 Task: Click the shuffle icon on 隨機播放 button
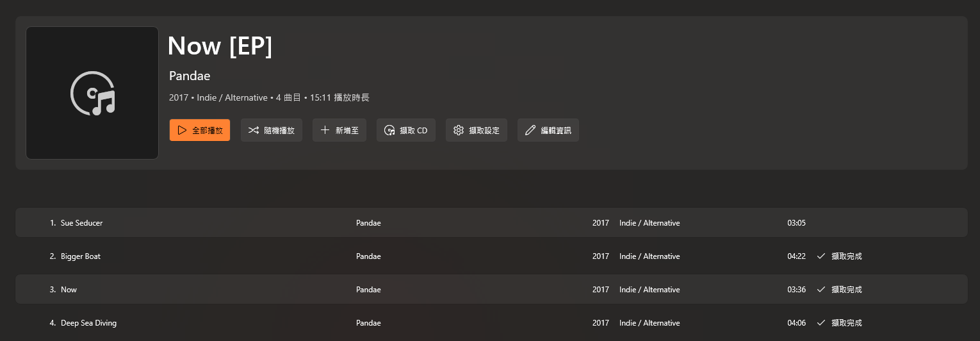[x=254, y=130]
